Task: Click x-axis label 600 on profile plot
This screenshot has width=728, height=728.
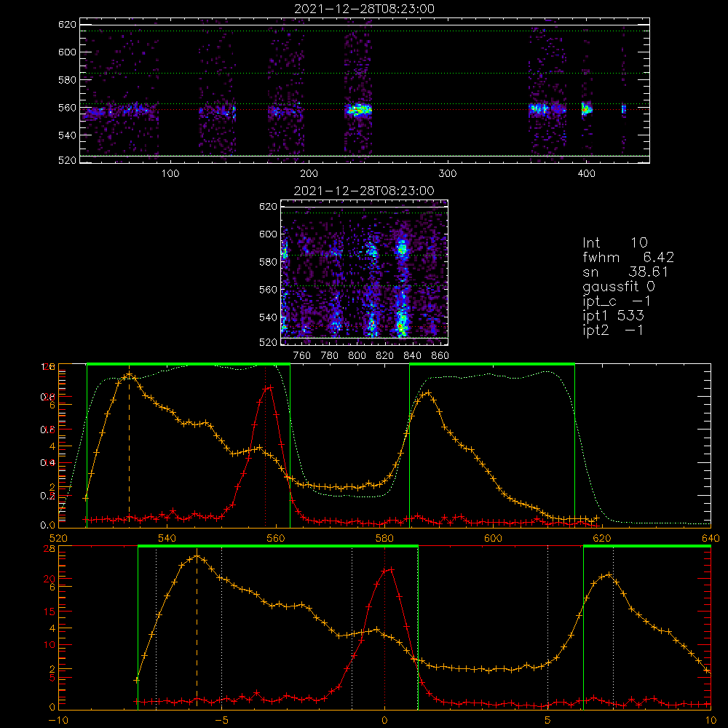Action: (493, 538)
